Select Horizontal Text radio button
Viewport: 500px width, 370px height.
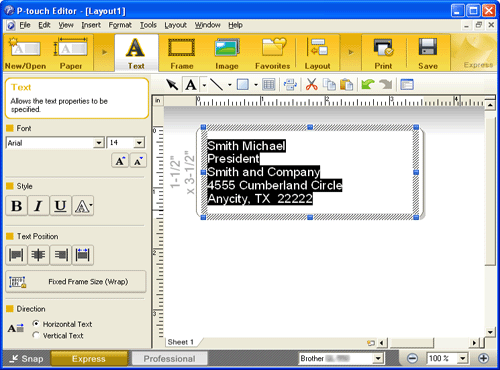click(x=36, y=323)
